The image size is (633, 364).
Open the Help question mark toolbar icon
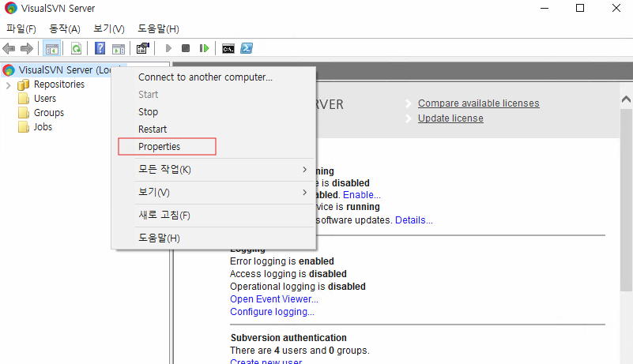click(100, 48)
